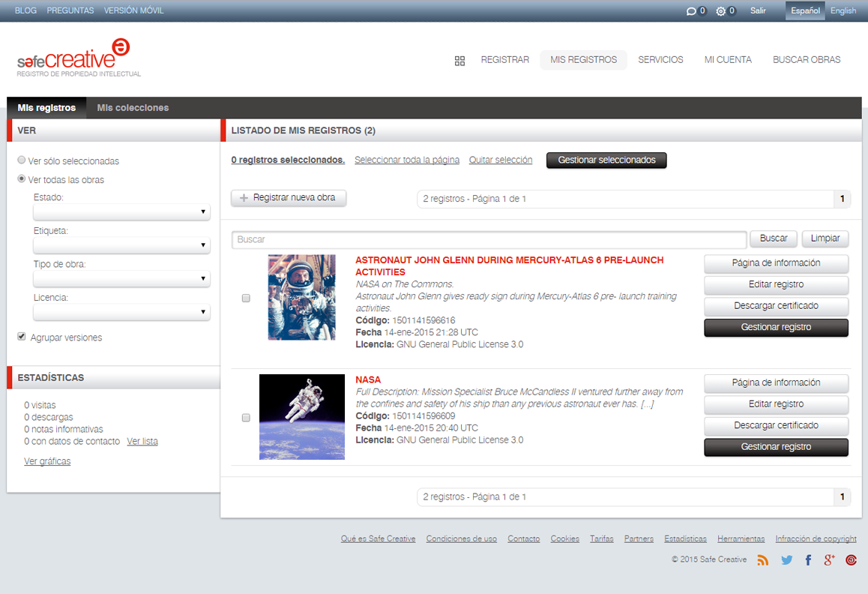Open the NASA spacewalk astronaut thumbnail

pos(301,417)
